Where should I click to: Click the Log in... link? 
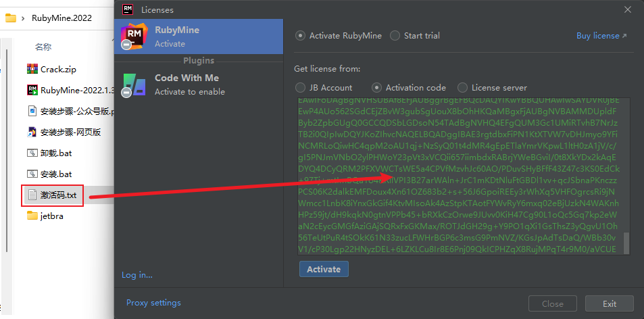(137, 274)
